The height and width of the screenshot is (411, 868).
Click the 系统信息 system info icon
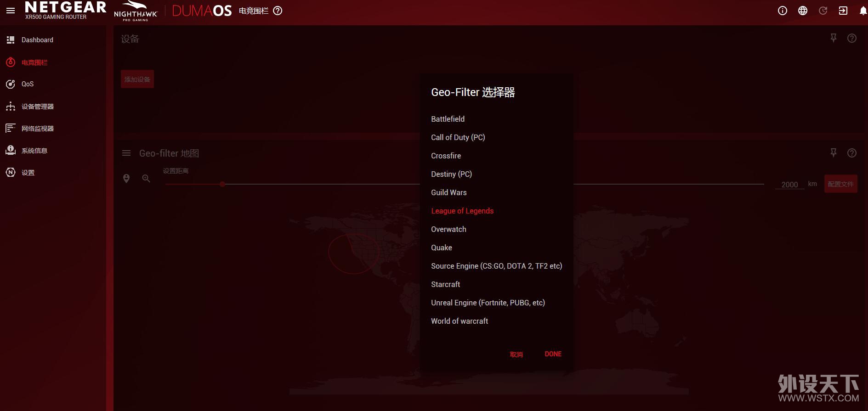[x=11, y=150]
